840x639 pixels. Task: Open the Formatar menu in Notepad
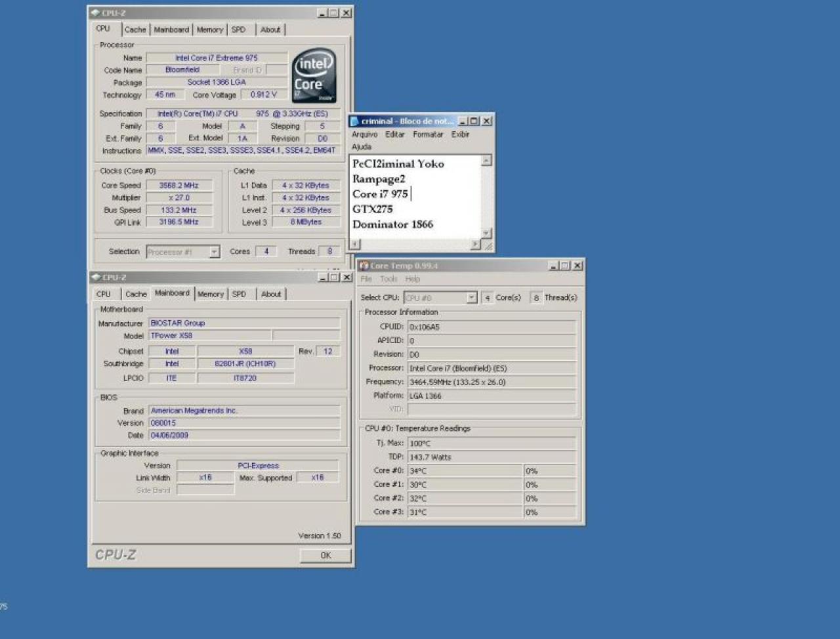click(428, 134)
